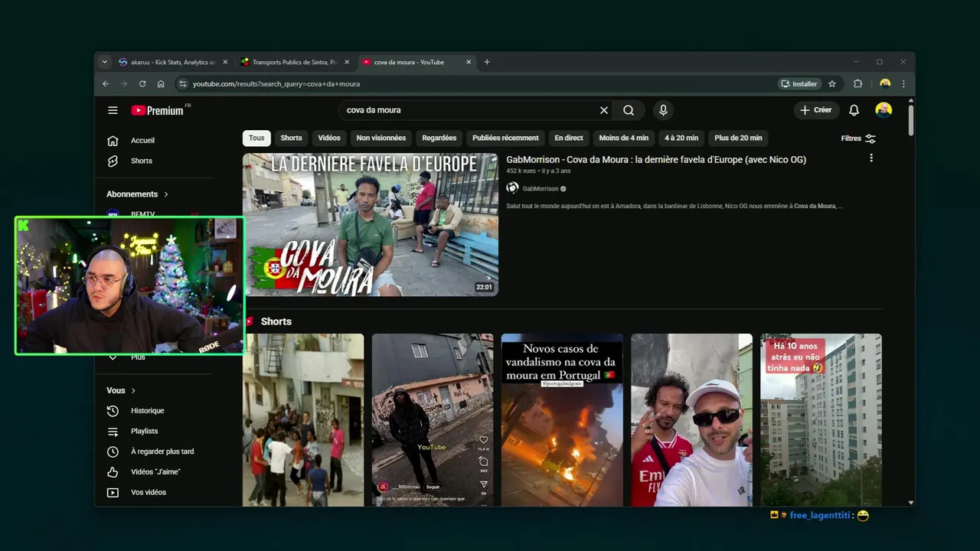Open Historique in the sidebar
Image resolution: width=980 pixels, height=551 pixels.
point(147,411)
